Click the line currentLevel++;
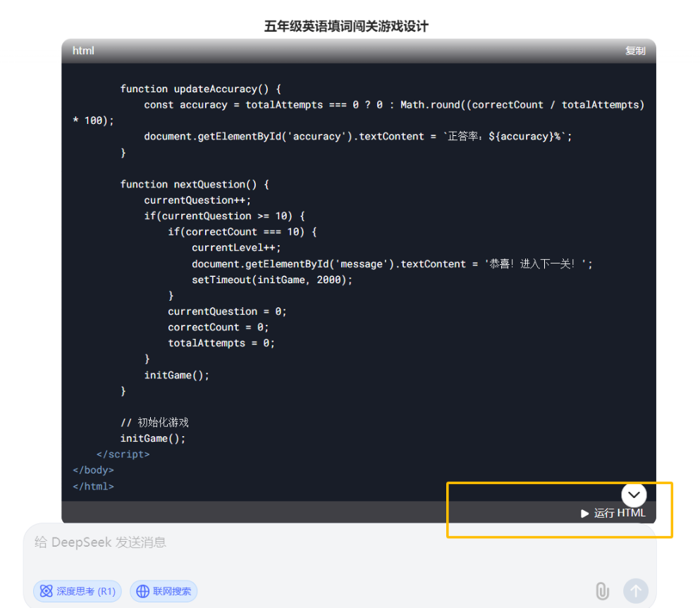This screenshot has width=700, height=608. 236,247
